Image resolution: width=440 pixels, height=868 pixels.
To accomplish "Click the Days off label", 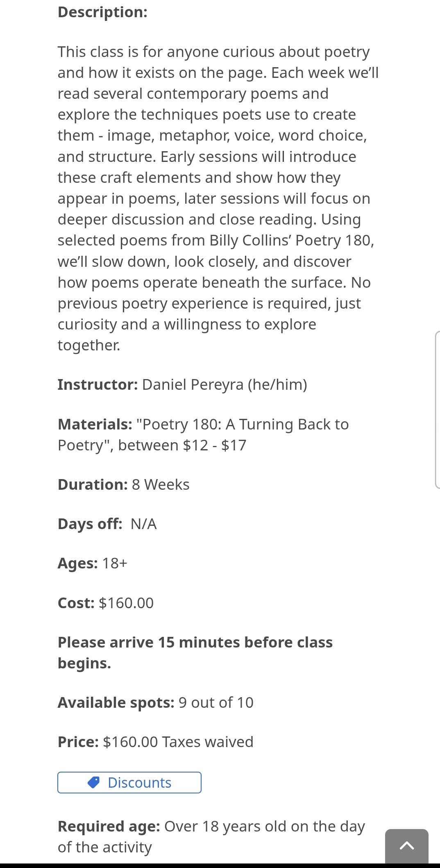I will pyautogui.click(x=90, y=524).
